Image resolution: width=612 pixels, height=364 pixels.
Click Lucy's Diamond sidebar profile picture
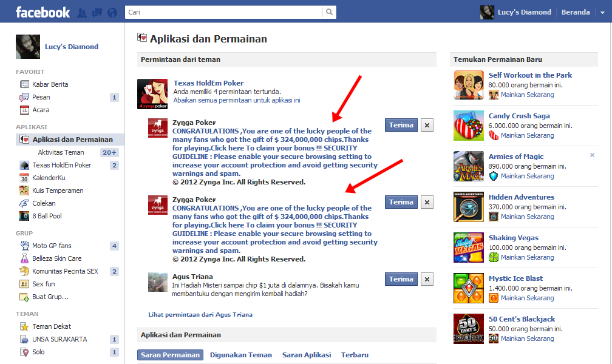coord(28,47)
